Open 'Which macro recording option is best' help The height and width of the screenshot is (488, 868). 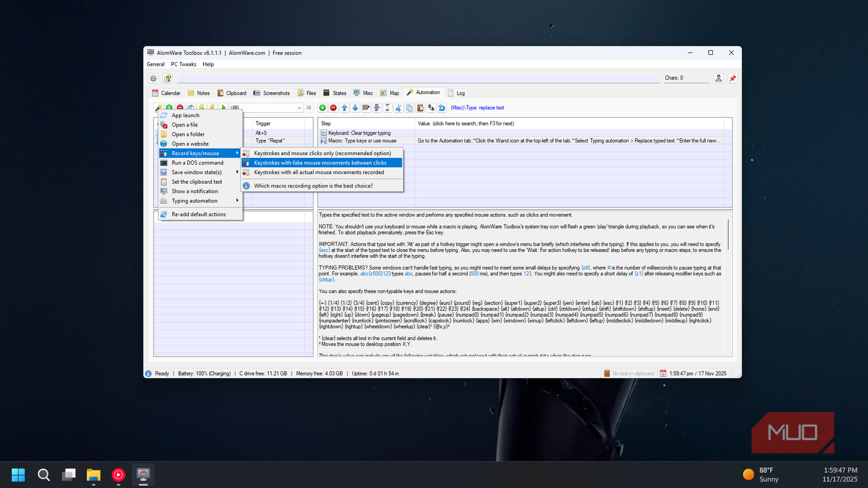click(x=314, y=186)
